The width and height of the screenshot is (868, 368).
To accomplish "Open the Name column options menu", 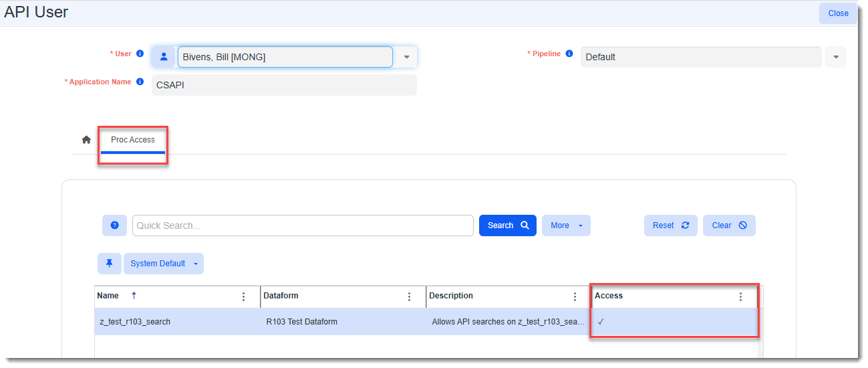I will tap(243, 296).
